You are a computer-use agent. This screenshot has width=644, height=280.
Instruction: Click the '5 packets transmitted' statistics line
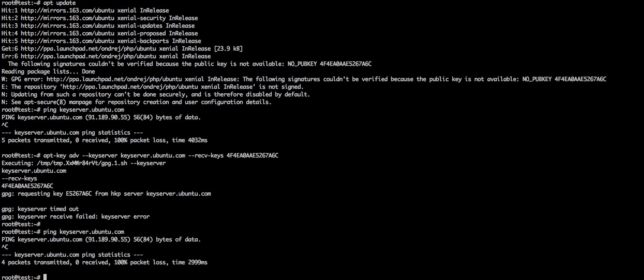(104, 140)
